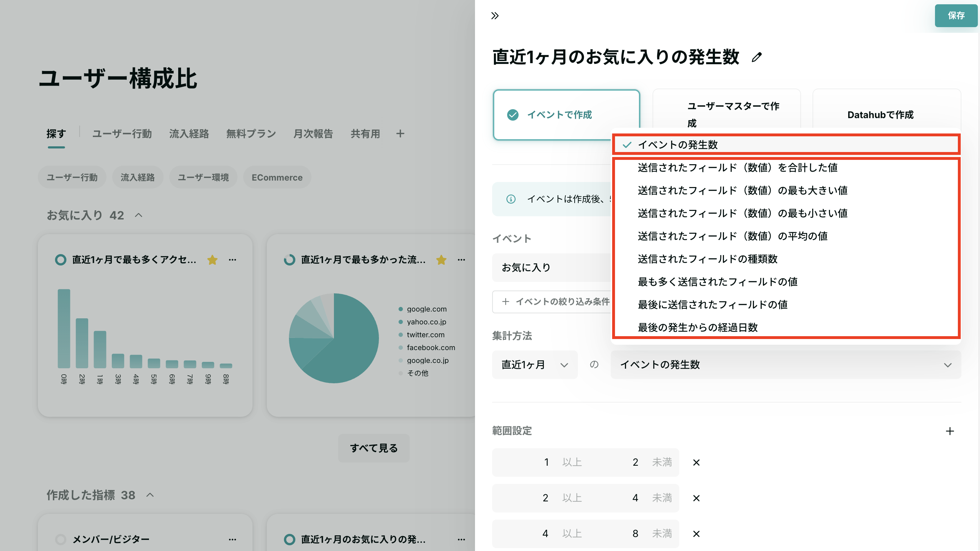Click the donut chart icon of 直近1ヶ月で最も多かった流 card
Screen dimensions: 980x551
289,260
